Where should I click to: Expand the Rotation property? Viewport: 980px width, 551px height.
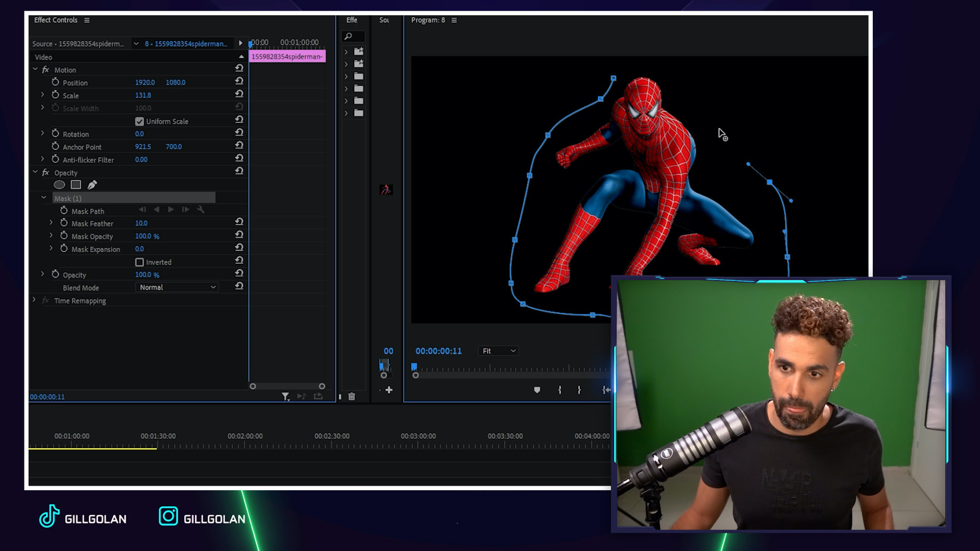pyautogui.click(x=42, y=134)
